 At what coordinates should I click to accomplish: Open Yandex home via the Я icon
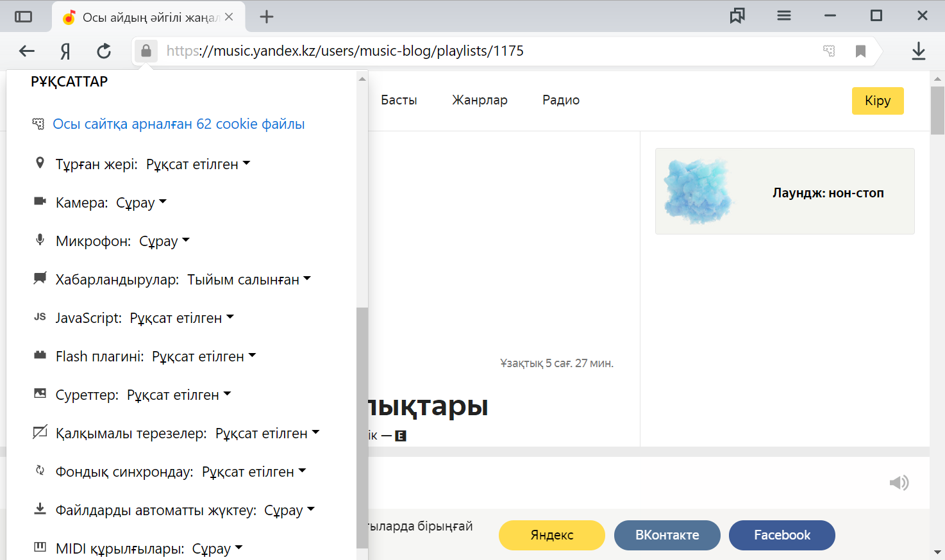[65, 51]
